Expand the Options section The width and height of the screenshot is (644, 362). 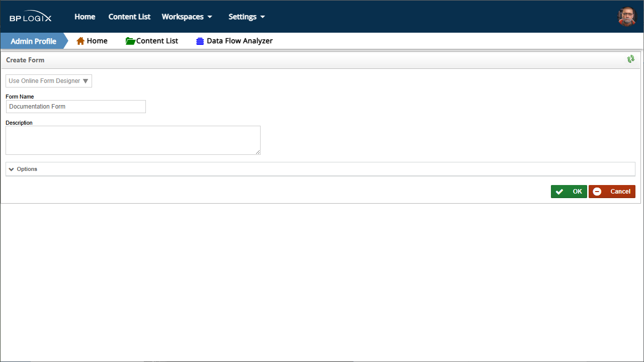pyautogui.click(x=320, y=169)
